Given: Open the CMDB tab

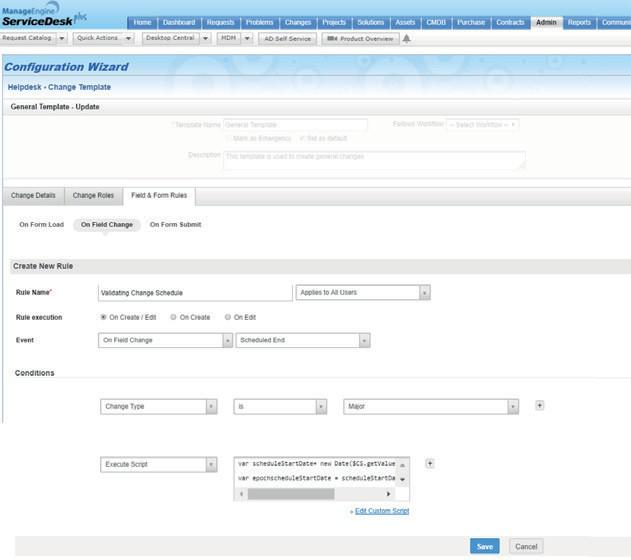Looking at the screenshot, I should tap(436, 23).
